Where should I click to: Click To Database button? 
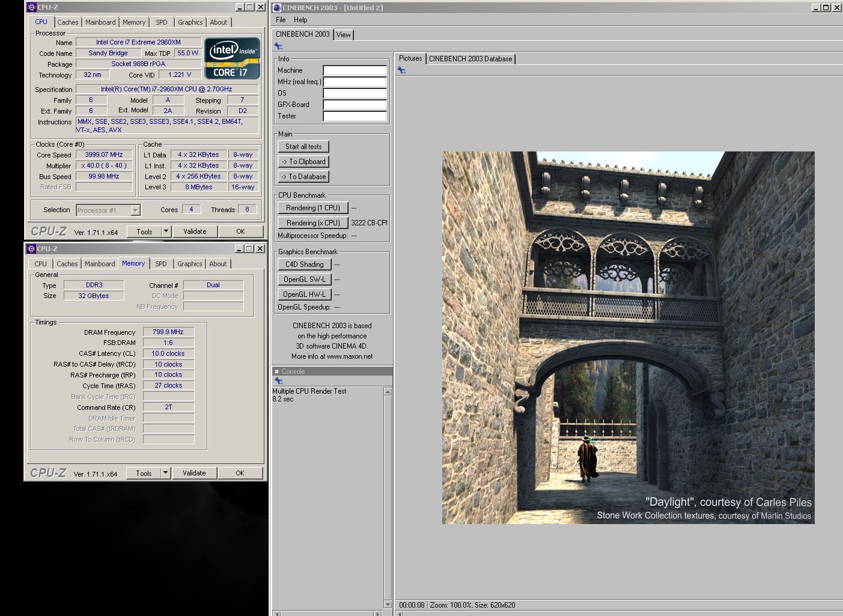click(x=303, y=177)
